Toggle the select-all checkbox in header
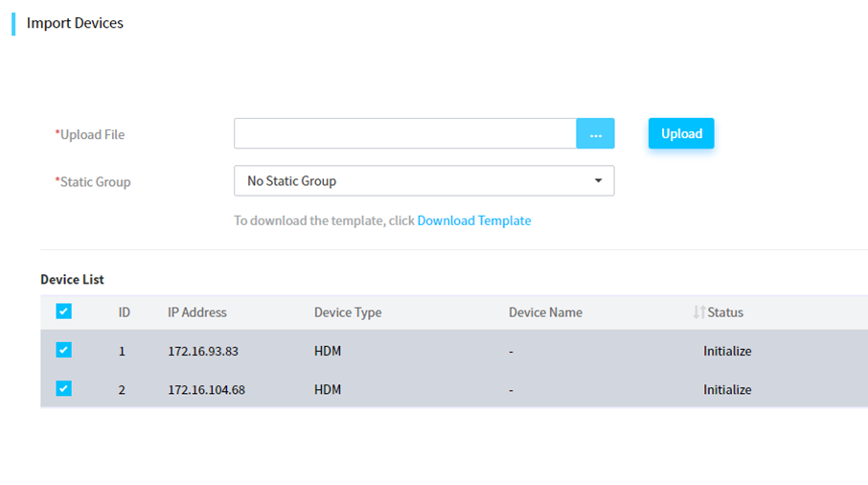The image size is (868, 485). pos(63,312)
